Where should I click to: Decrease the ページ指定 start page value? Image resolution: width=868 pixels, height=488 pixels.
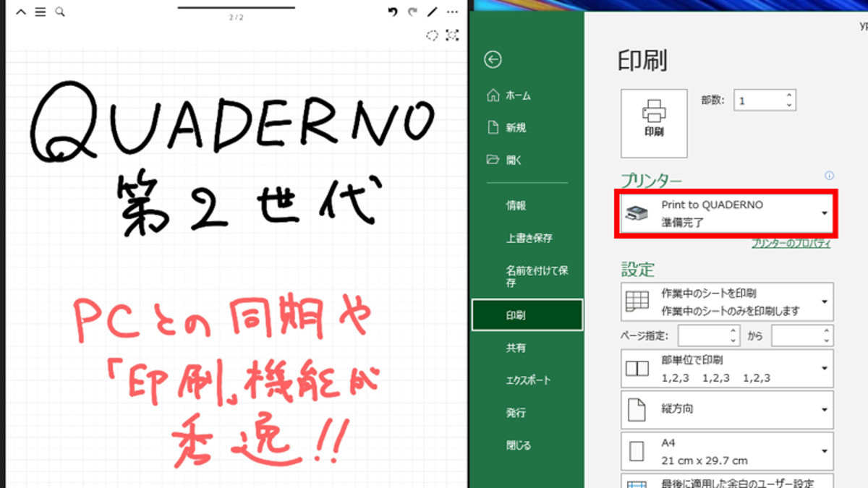point(734,341)
